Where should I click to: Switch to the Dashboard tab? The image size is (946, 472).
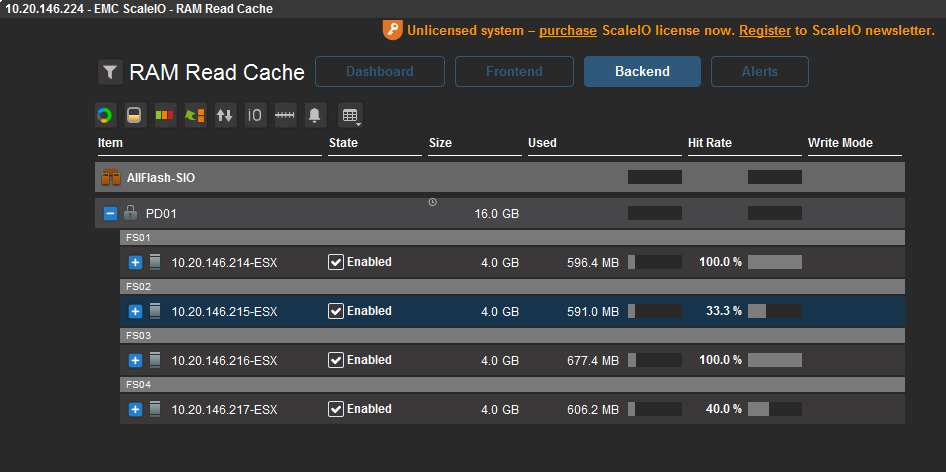click(380, 71)
